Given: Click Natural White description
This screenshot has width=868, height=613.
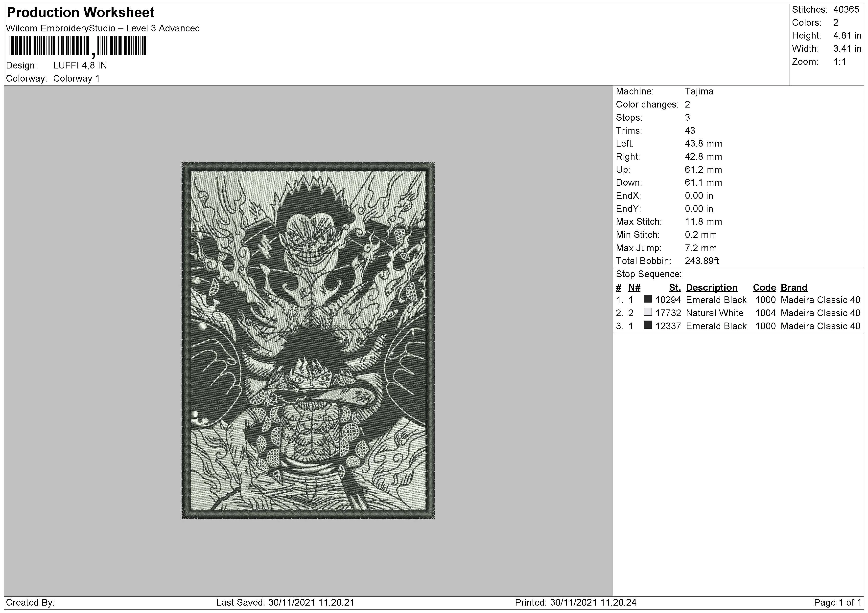Looking at the screenshot, I should point(715,313).
